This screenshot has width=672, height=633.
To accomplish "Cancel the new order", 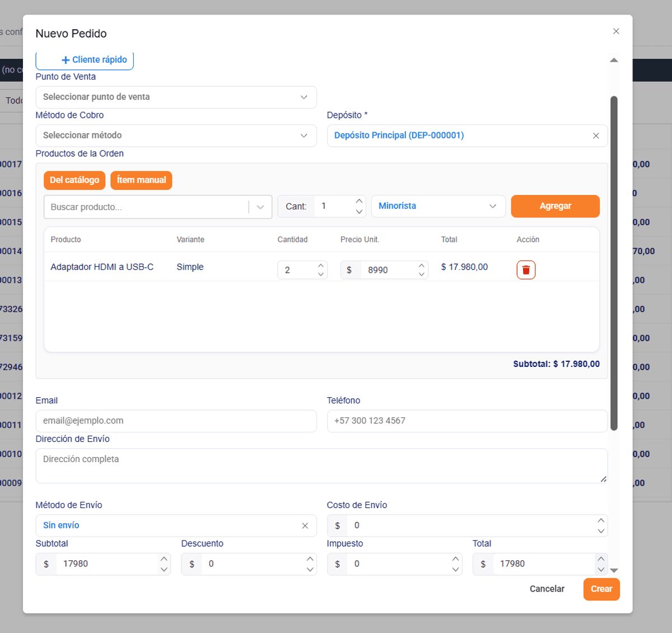I will click(547, 589).
